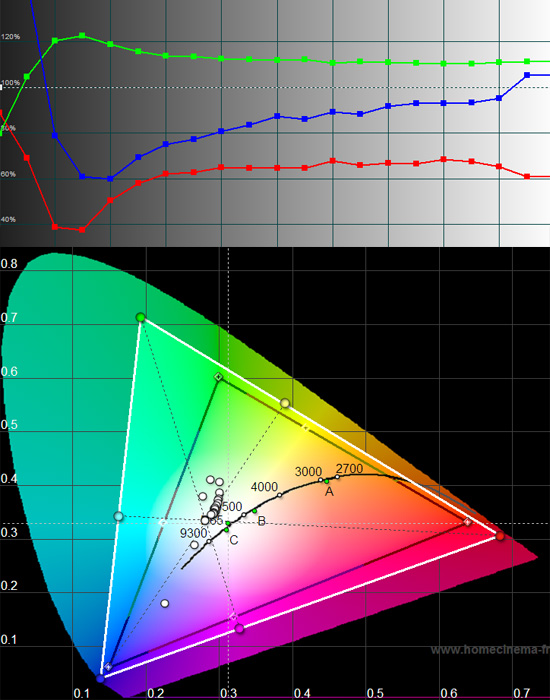This screenshot has width=550, height=700.
Task: Select the yellow secondary color marker
Action: click(285, 404)
